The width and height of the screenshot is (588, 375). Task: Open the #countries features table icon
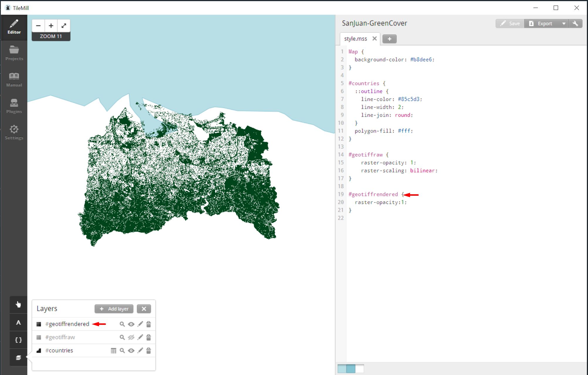pos(114,351)
